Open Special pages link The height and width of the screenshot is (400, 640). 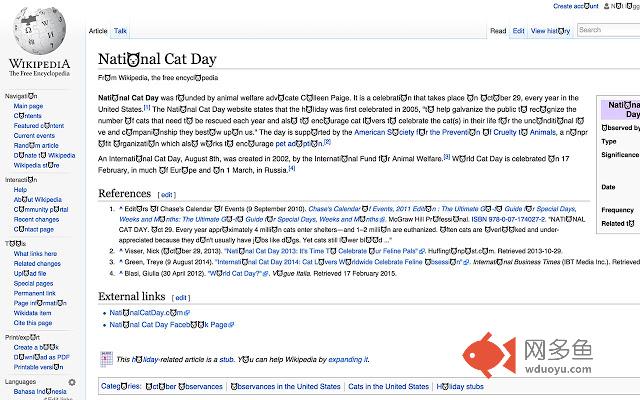pos(33,283)
